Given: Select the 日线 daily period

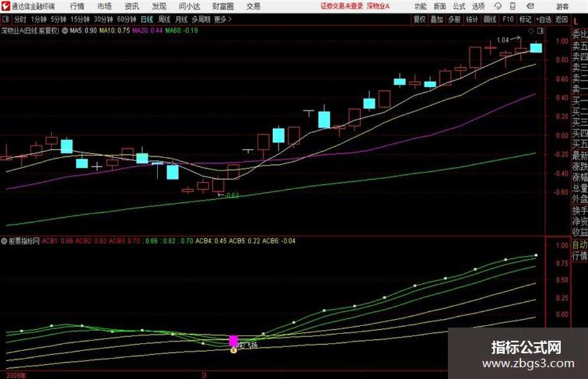Looking at the screenshot, I should (x=147, y=19).
